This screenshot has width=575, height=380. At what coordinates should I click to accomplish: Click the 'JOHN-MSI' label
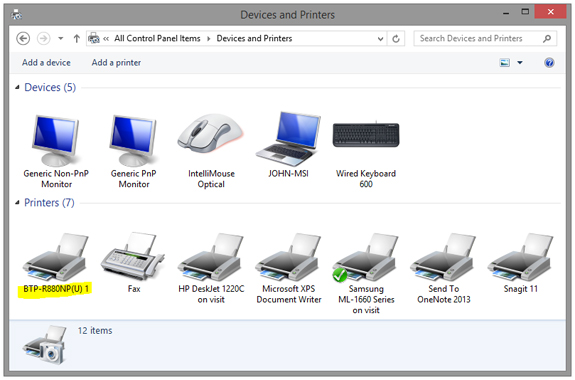pos(289,173)
